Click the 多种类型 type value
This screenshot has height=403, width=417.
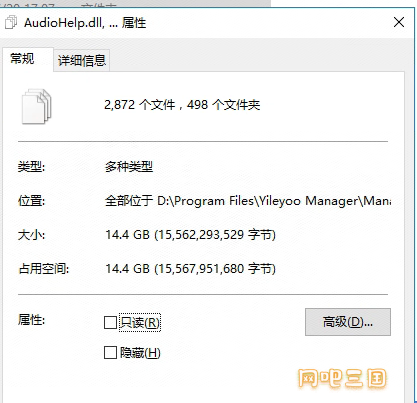[129, 166]
